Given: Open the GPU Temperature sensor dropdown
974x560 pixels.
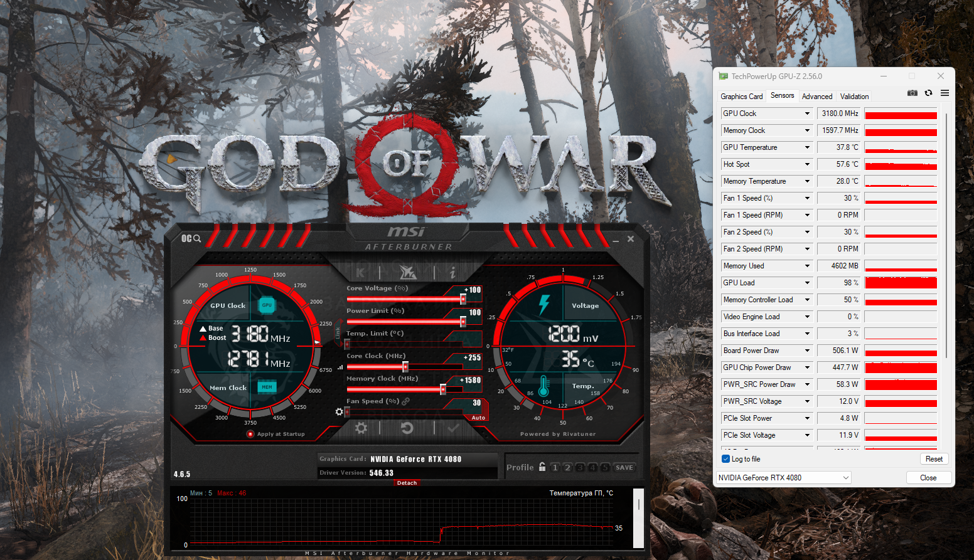Looking at the screenshot, I should (x=807, y=147).
